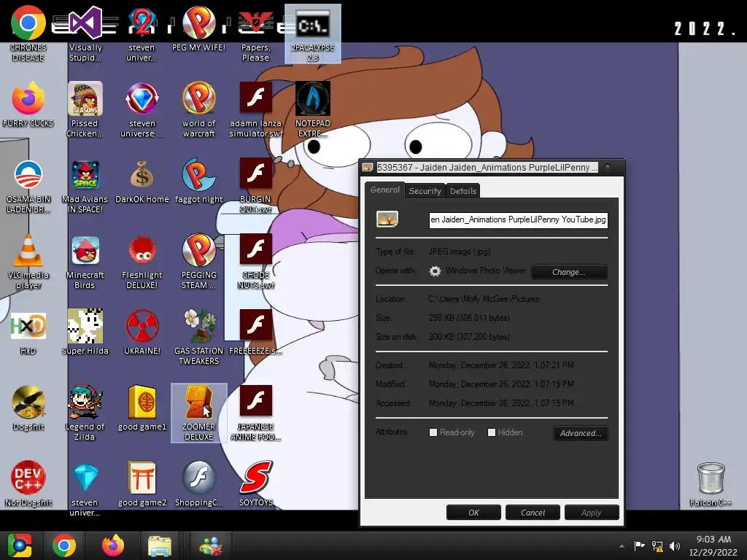Click the Change... opens-with button
The image size is (747, 560).
(x=569, y=272)
